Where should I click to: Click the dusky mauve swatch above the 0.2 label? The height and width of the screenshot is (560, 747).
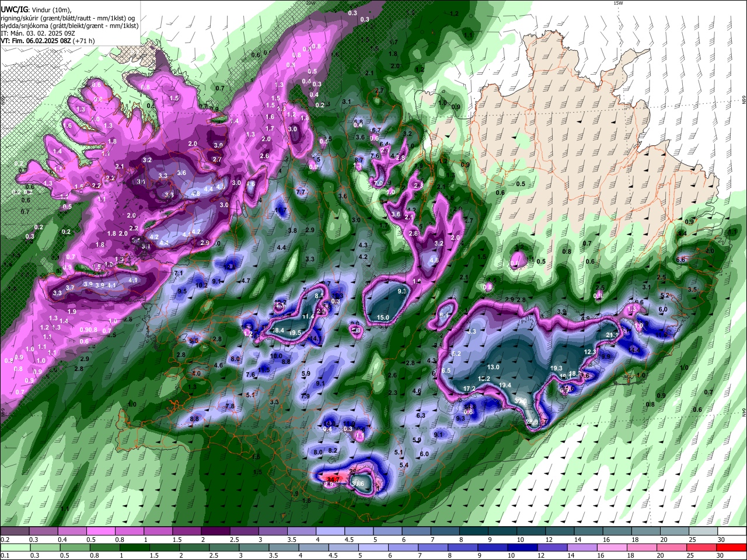(15, 531)
